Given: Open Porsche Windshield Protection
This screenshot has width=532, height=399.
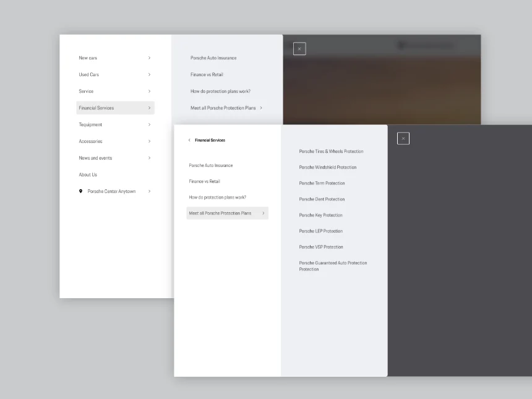Looking at the screenshot, I should click(x=328, y=167).
